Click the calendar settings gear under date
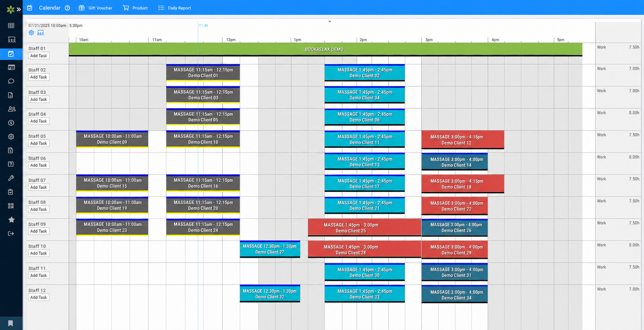 pos(31,33)
